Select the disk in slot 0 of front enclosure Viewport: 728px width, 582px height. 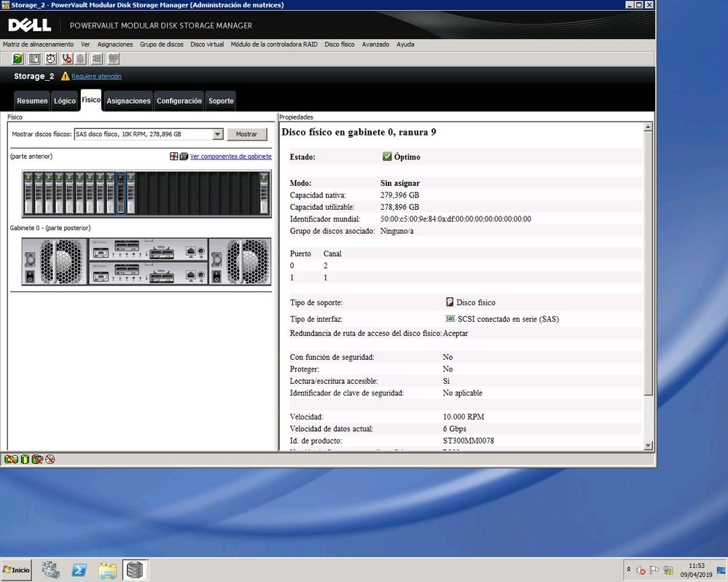(x=28, y=192)
